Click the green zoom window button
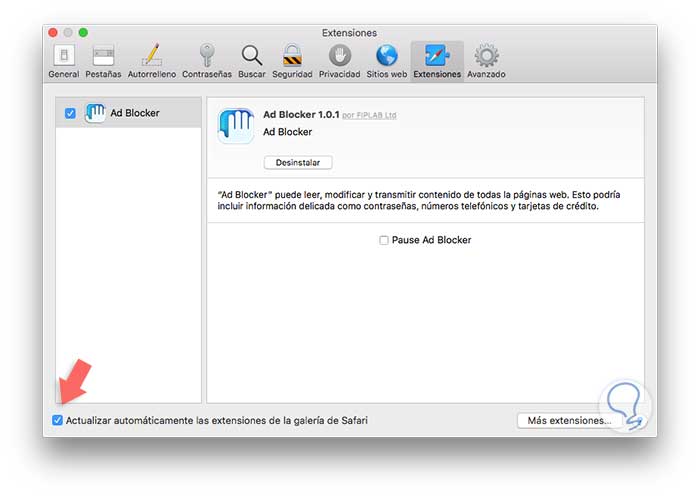The image size is (700, 498). pos(83,33)
